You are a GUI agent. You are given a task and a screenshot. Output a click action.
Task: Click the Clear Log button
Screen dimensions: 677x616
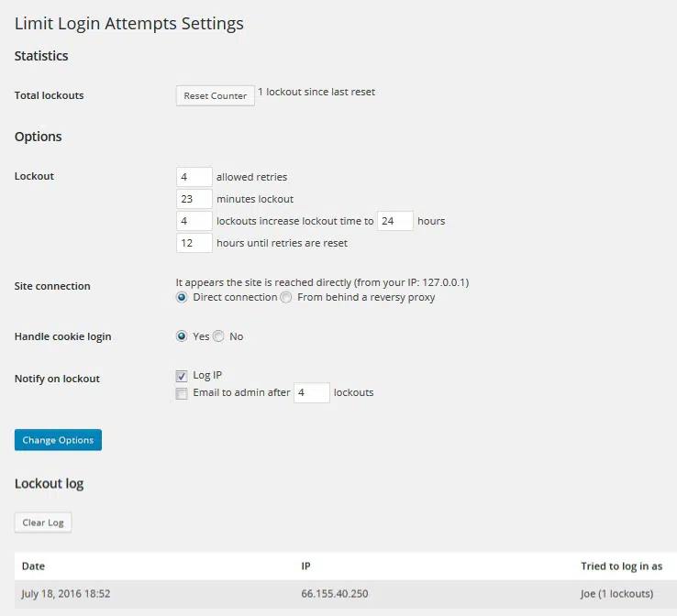pyautogui.click(x=43, y=522)
